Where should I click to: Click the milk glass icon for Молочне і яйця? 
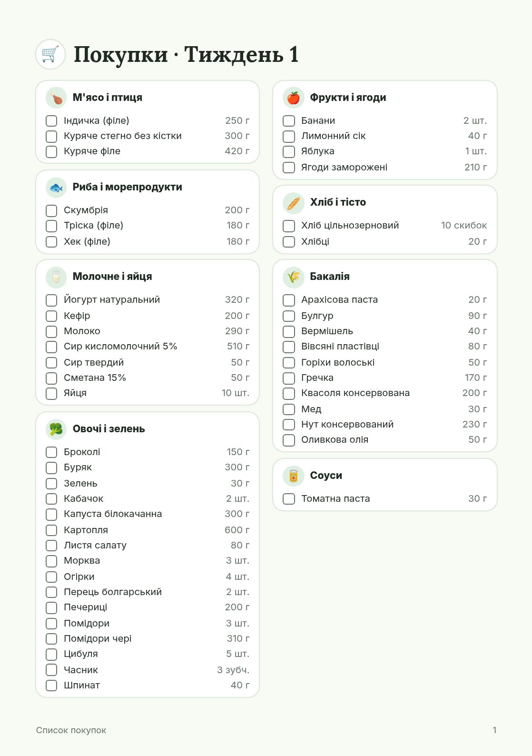pyautogui.click(x=56, y=277)
